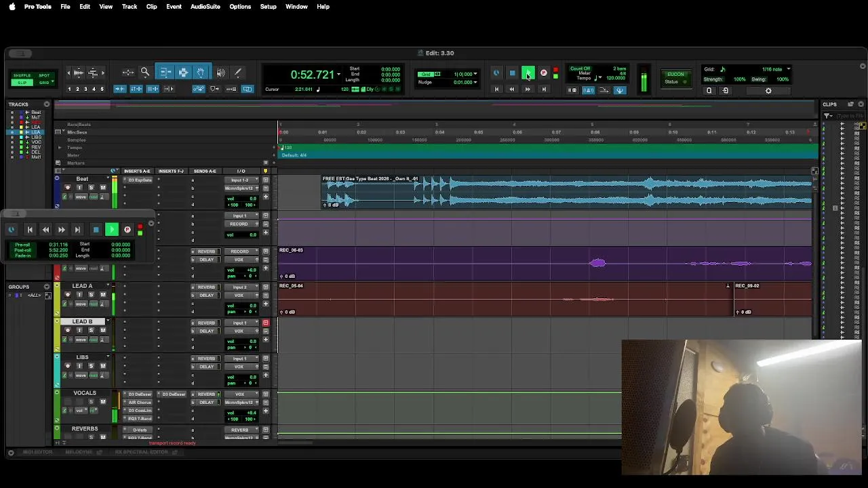Arm Record in the main transport
Image resolution: width=868 pixels, height=488 pixels.
[x=543, y=73]
